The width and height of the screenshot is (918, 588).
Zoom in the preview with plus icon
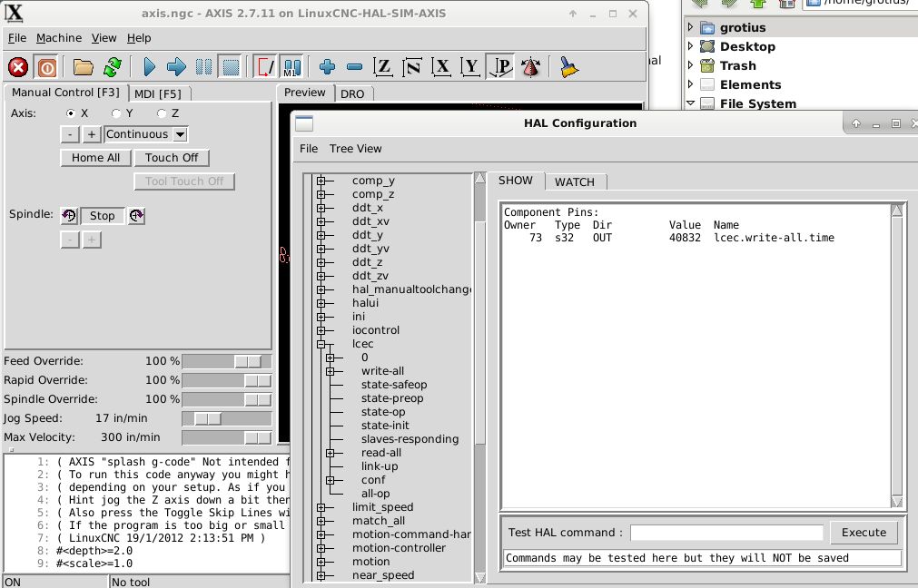click(x=327, y=67)
